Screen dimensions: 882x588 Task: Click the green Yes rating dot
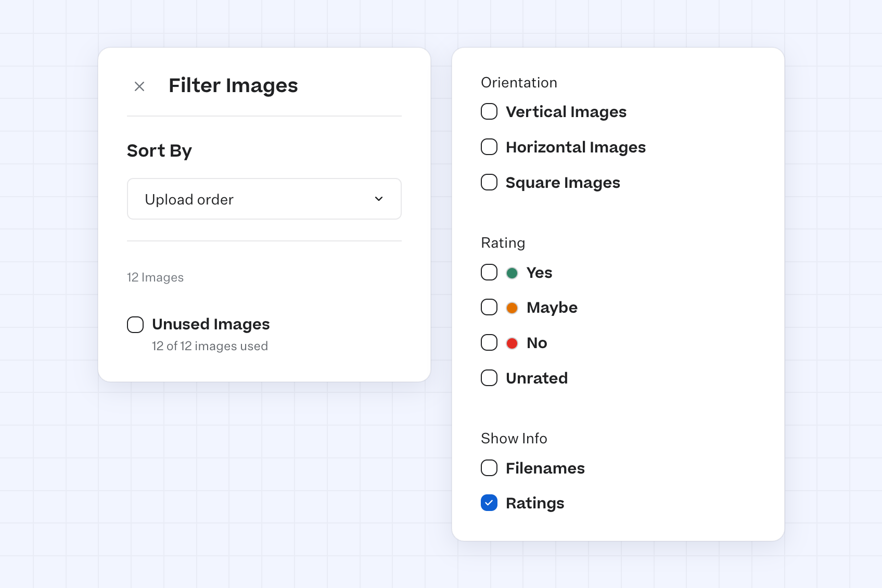[512, 273]
